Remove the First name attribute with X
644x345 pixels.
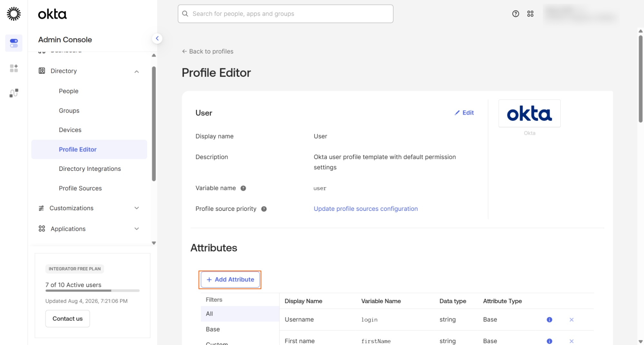(572, 341)
